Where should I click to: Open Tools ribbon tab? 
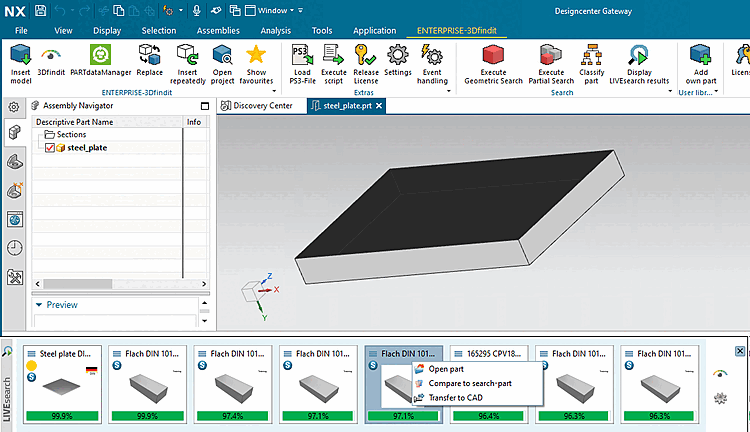(x=322, y=31)
